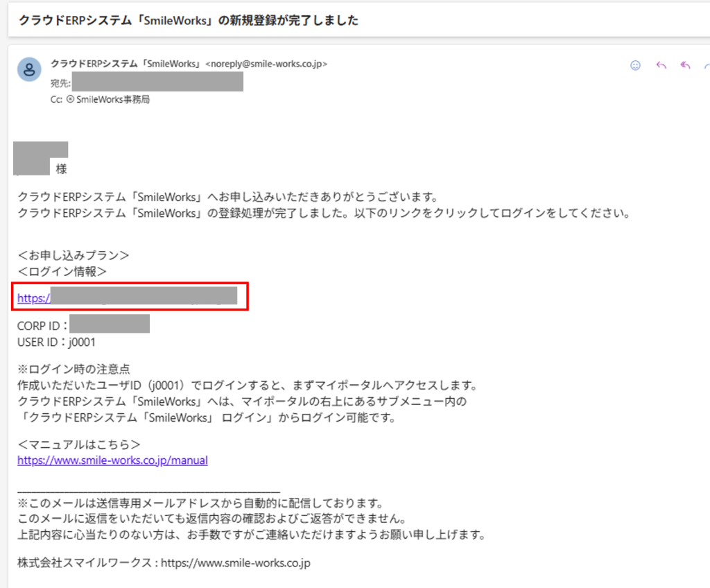The height and width of the screenshot is (588, 710).
Task: Open the emoji reaction smiley icon
Action: (635, 66)
